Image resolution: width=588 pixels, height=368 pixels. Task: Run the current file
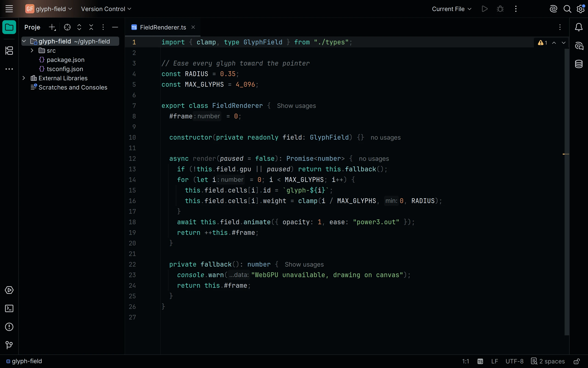pyautogui.click(x=485, y=9)
